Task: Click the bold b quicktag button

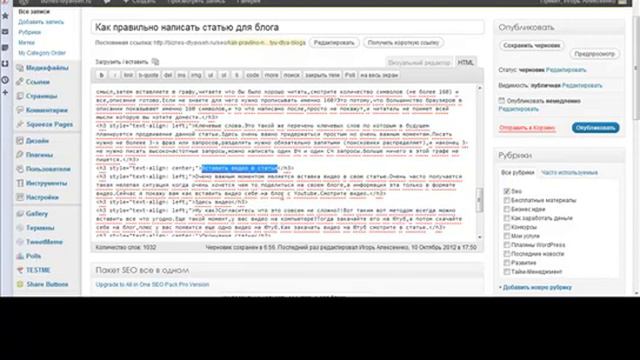Action: point(101,75)
